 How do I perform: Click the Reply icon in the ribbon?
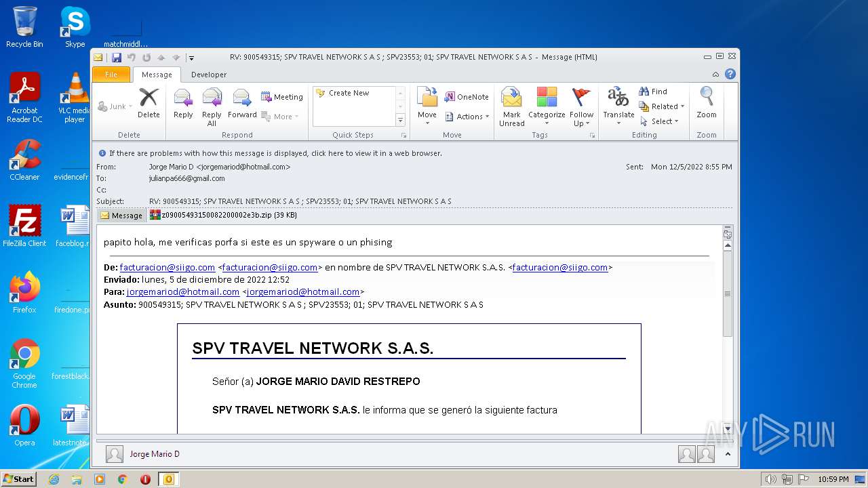(183, 104)
